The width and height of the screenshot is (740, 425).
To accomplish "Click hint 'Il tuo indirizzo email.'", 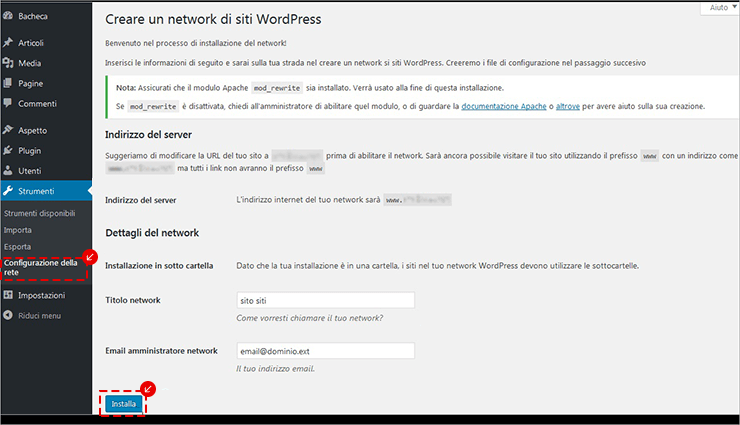I will pos(275,368).
